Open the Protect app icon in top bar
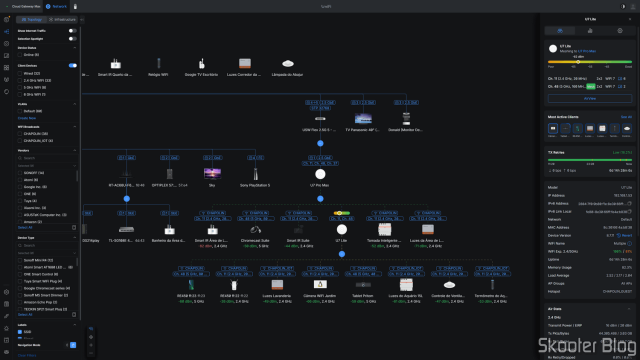This screenshot has height=360, width=640. tap(75, 7)
